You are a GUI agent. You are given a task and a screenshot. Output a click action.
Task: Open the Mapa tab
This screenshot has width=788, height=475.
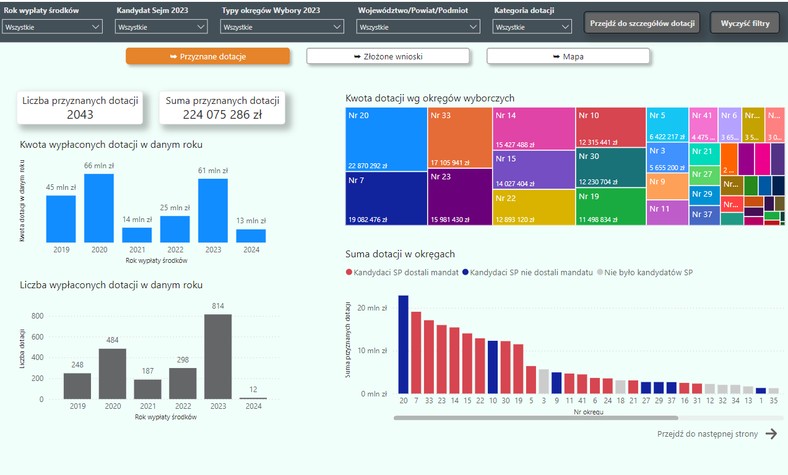coord(568,56)
